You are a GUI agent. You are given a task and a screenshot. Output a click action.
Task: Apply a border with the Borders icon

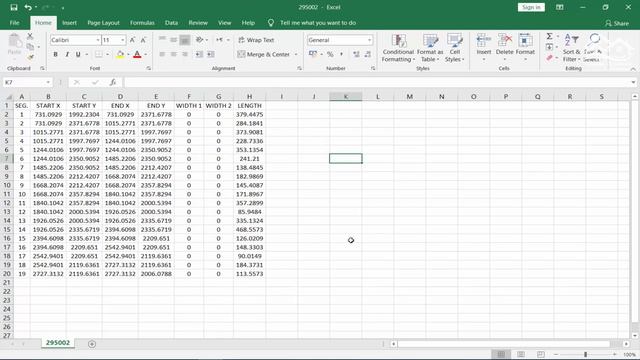coord(99,54)
